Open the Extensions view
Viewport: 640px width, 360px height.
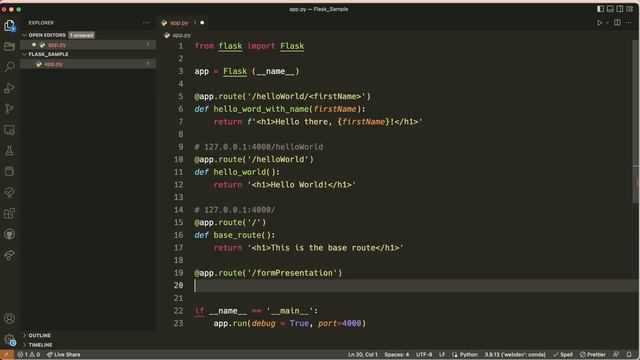click(x=9, y=213)
